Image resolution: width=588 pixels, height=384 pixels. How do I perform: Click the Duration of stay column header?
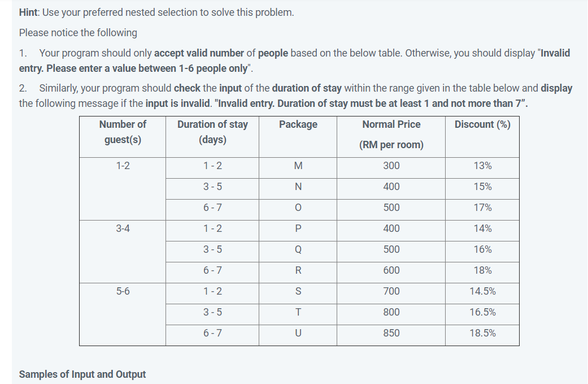[x=212, y=137]
